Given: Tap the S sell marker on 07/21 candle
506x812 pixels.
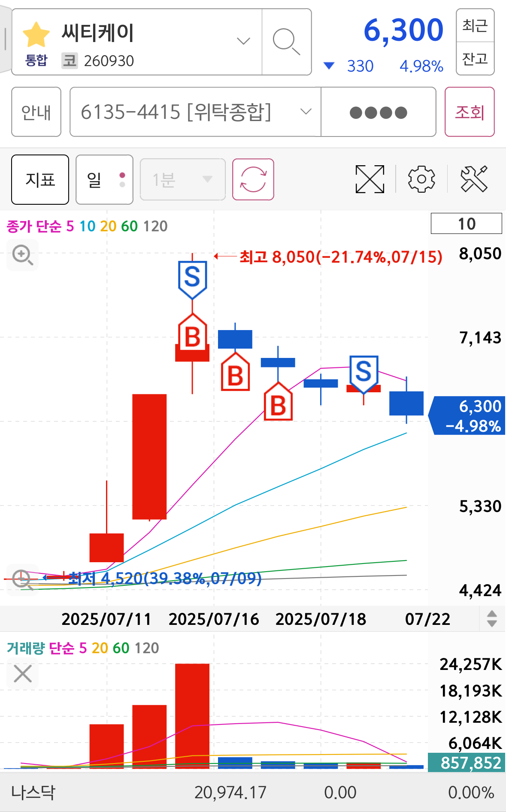Looking at the screenshot, I should [364, 374].
